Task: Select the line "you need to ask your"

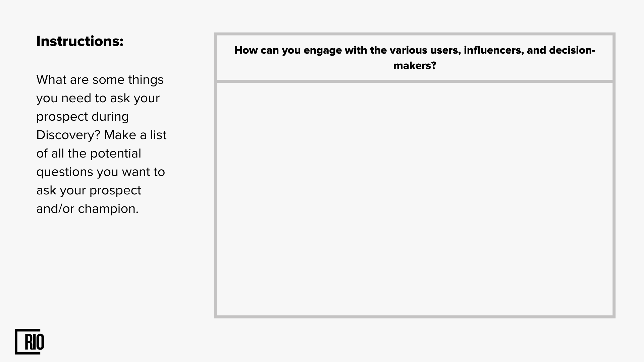Action: [98, 98]
